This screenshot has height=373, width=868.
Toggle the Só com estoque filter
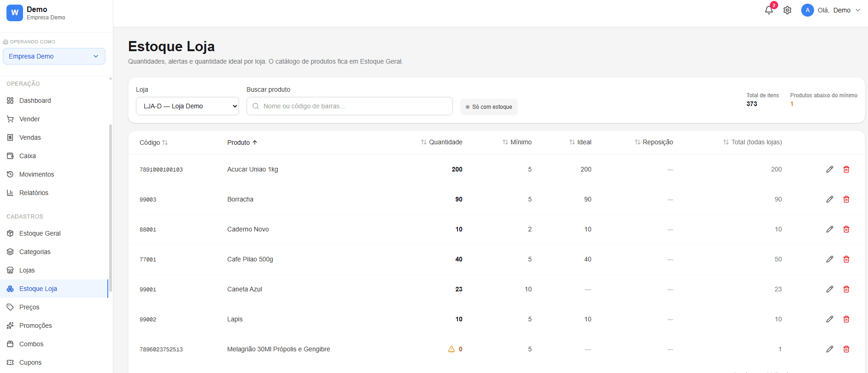489,107
